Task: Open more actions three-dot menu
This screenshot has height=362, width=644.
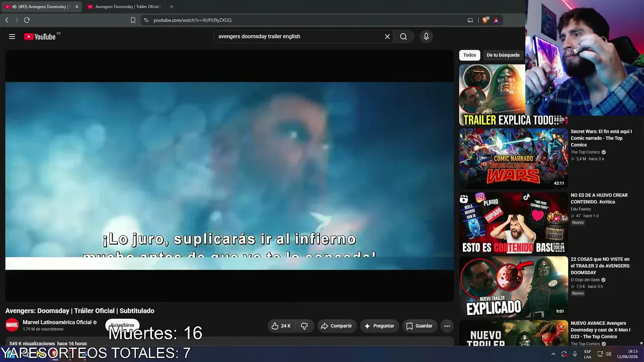Action: pos(447,326)
